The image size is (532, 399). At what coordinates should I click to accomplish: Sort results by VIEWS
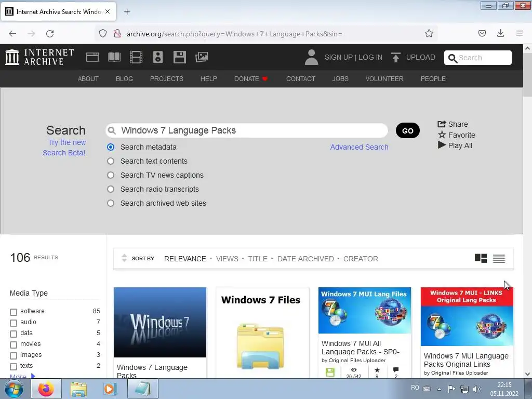227,259
